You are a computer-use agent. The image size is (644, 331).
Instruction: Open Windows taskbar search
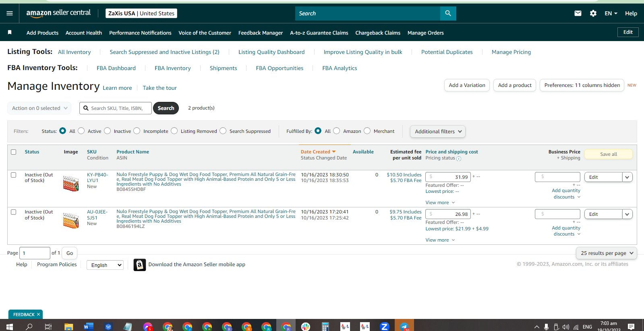click(29, 327)
